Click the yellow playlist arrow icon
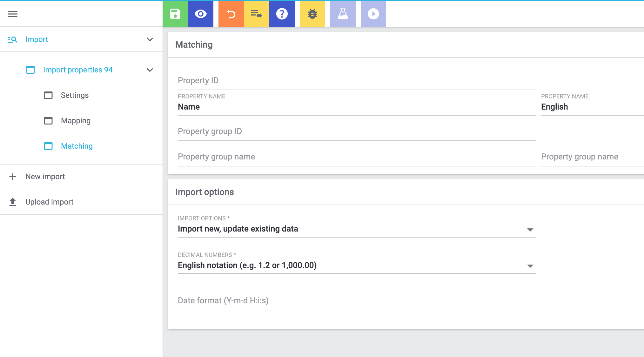 click(256, 14)
